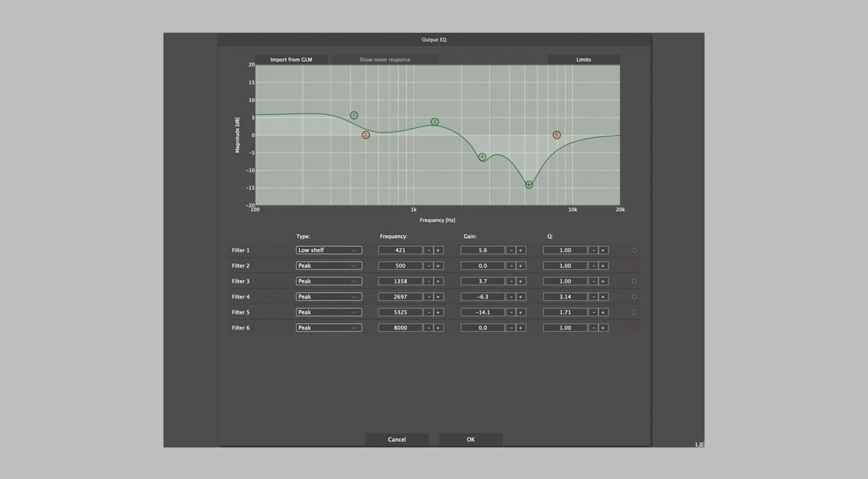The image size is (868, 479).
Task: Confirm Output EQ with OK
Action: point(471,440)
